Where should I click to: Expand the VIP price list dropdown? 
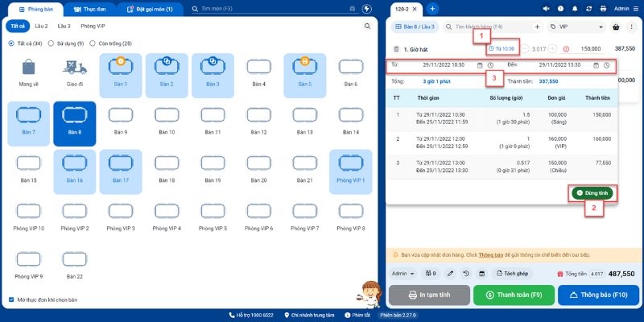[x=576, y=27]
